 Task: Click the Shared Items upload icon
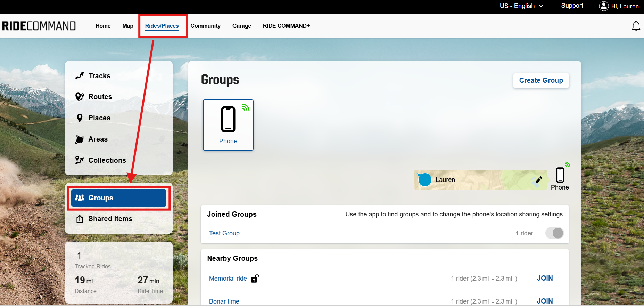tap(80, 219)
